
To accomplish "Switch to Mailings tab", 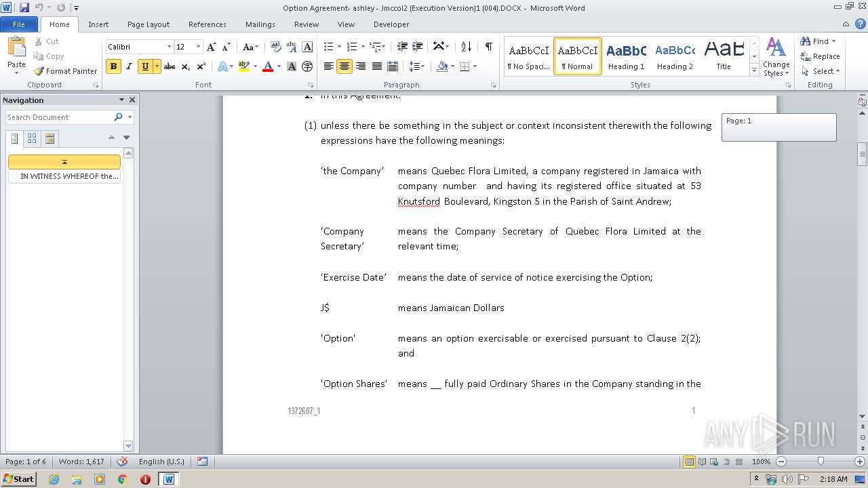I will [x=260, y=24].
